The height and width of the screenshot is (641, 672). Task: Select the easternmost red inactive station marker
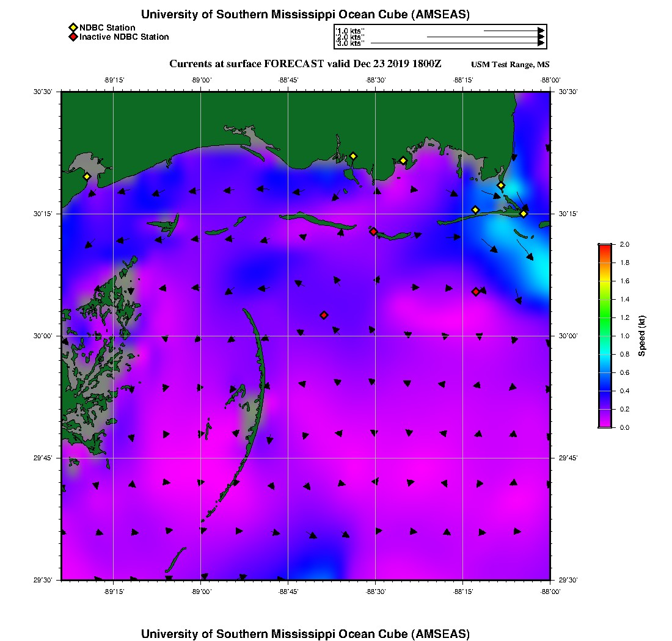pos(476,292)
